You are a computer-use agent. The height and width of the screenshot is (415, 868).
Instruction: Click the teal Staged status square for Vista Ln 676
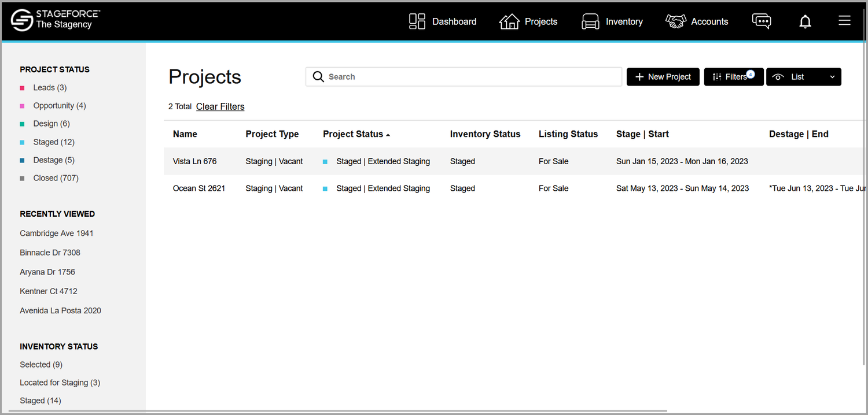[325, 161]
